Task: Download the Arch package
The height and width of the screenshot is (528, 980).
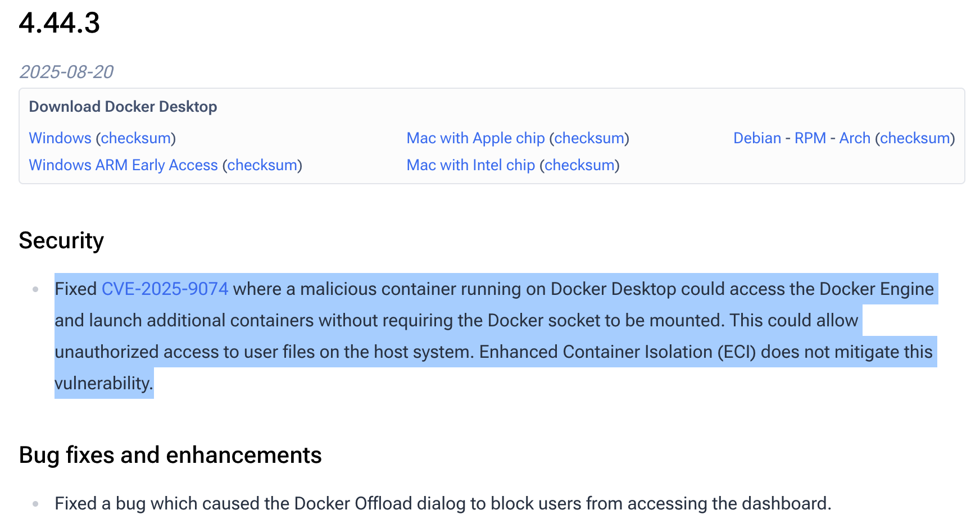Action: pyautogui.click(x=854, y=138)
